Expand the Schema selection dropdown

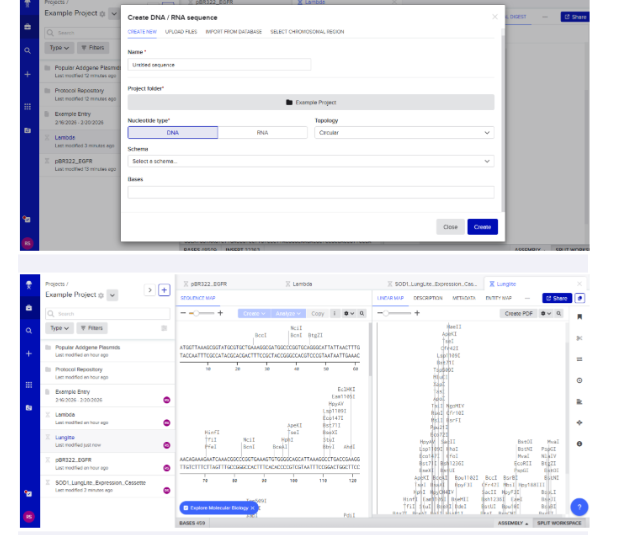click(x=310, y=161)
